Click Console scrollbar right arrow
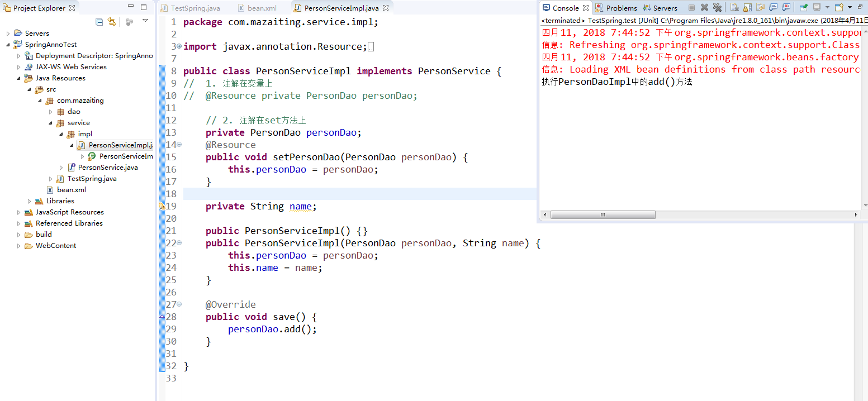The image size is (868, 401). coord(856,214)
